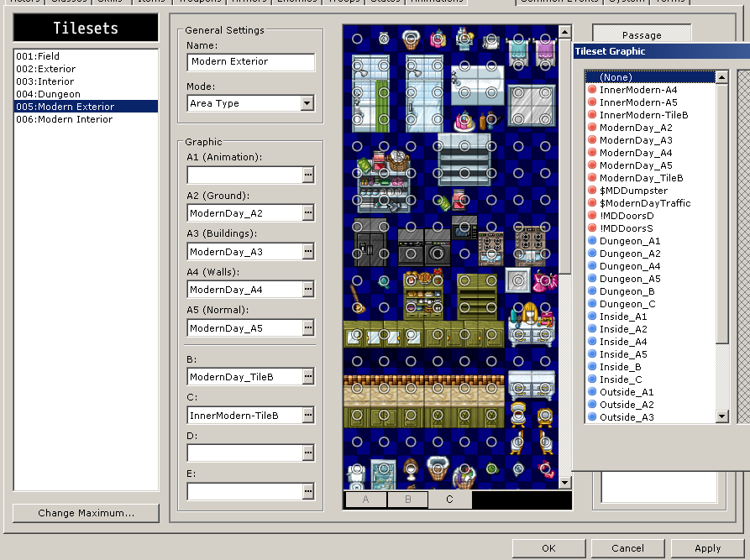Choose Inside_B in graphic list
The image size is (750, 560).
point(651,367)
